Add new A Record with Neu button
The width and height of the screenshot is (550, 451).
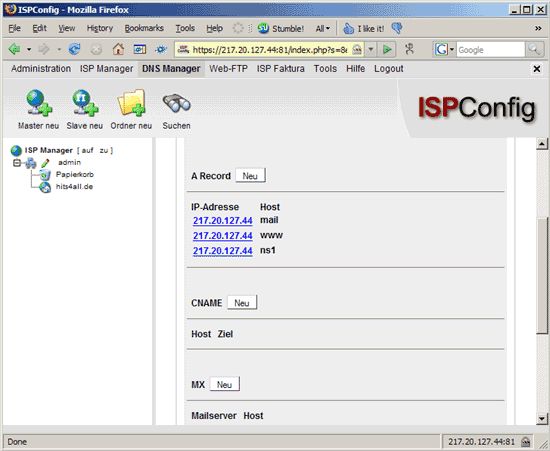[x=250, y=176]
